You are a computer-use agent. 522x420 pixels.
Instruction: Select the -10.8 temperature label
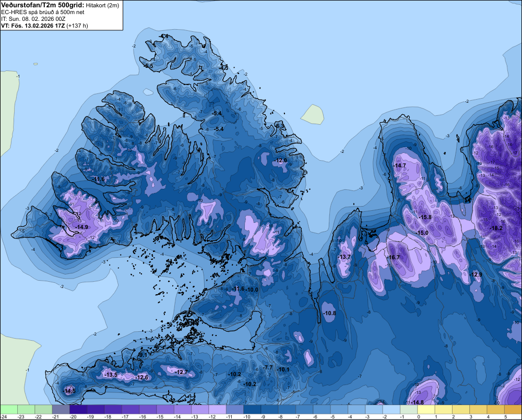pos(329,313)
